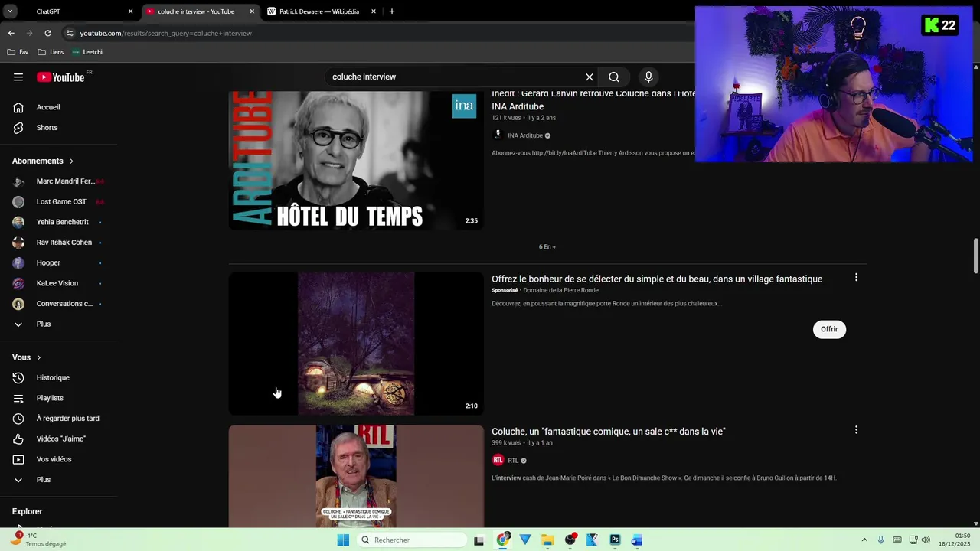Screen dimensions: 980x551
Task: Click the taskbar Rechercher search box
Action: click(412, 540)
